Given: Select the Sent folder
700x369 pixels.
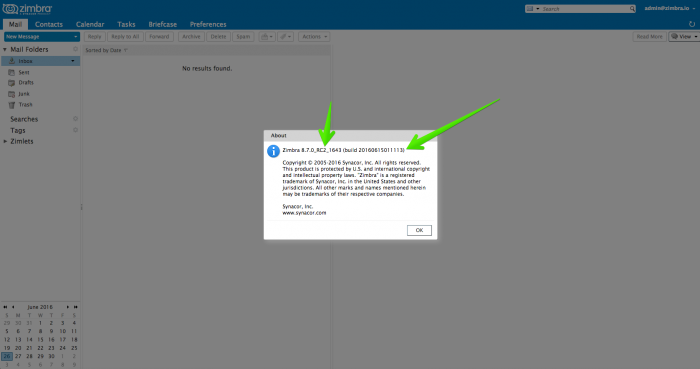Looking at the screenshot, I should [24, 72].
